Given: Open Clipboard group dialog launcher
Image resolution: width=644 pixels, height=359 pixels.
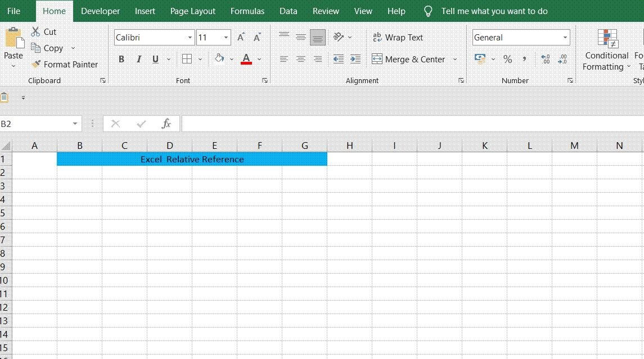Looking at the screenshot, I should coord(103,81).
